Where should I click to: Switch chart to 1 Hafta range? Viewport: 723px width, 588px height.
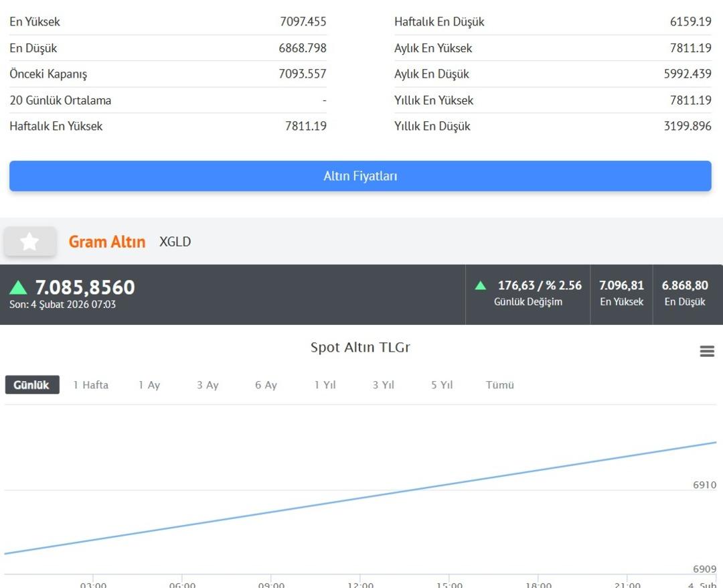coord(90,385)
